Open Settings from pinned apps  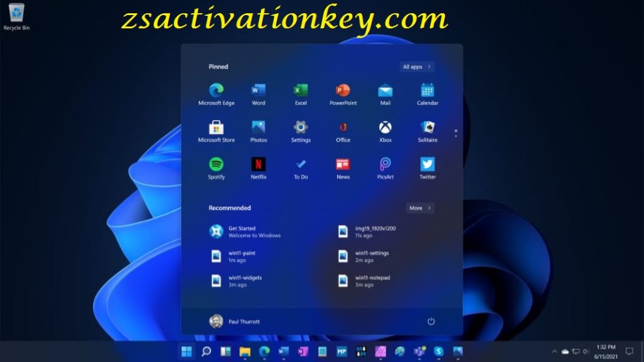(x=301, y=131)
